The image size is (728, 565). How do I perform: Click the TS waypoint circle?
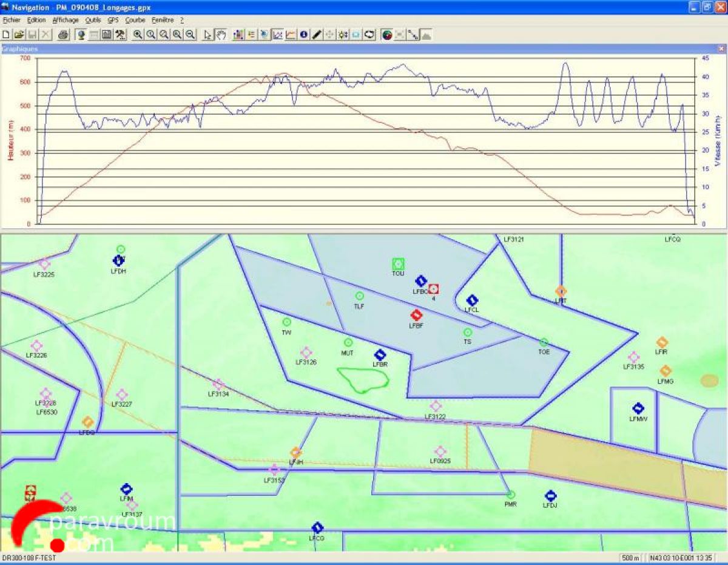pos(468,333)
